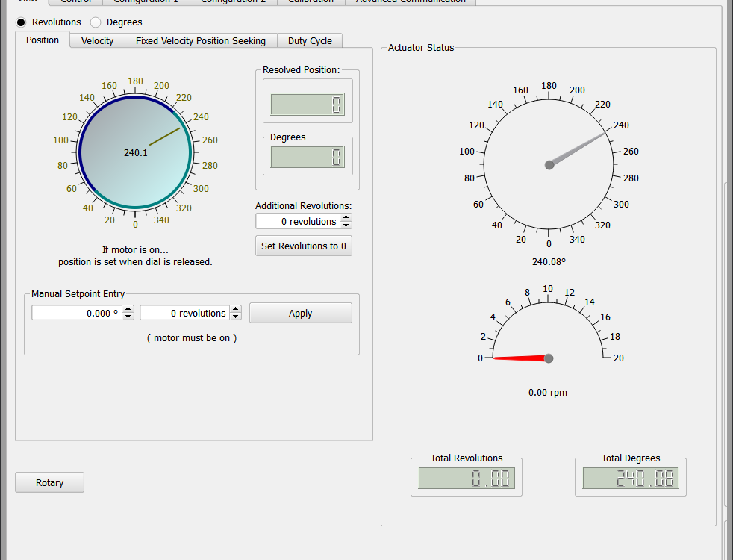Viewport: 733px width, 560px height.
Task: Click the Degrees LCD display
Action: click(x=308, y=157)
